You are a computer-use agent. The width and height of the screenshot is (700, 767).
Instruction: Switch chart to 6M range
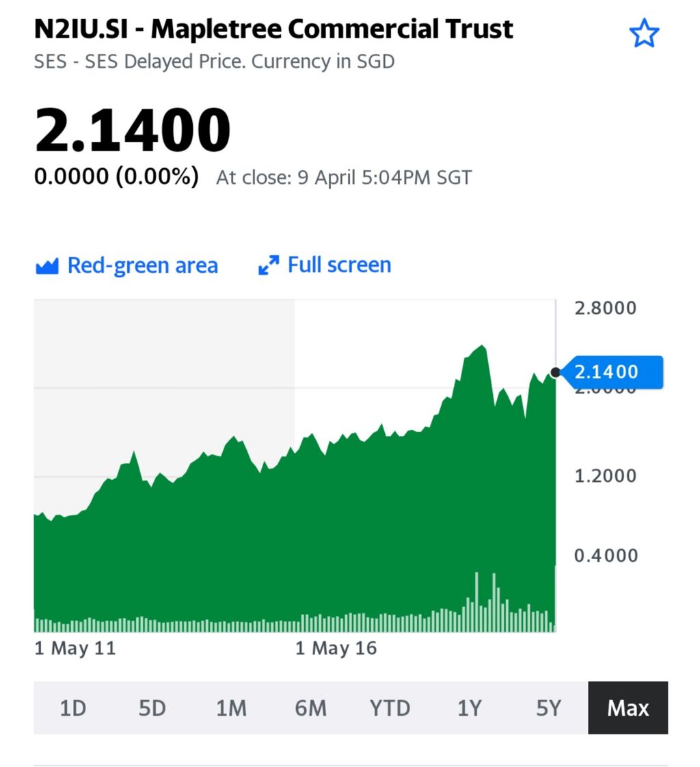(310, 708)
